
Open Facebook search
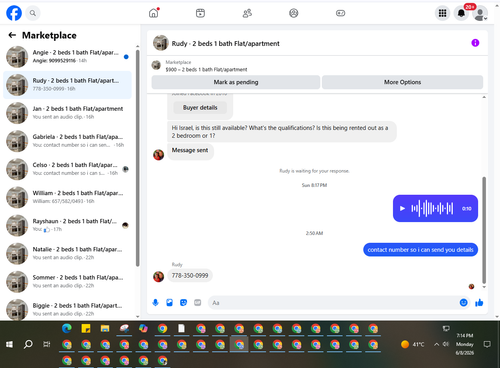click(33, 13)
